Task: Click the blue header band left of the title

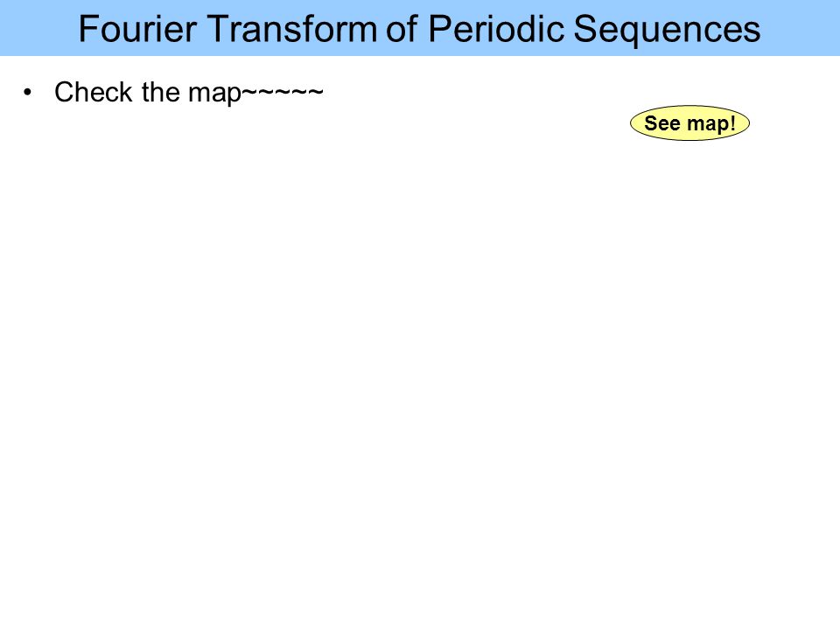Action: tap(38, 28)
